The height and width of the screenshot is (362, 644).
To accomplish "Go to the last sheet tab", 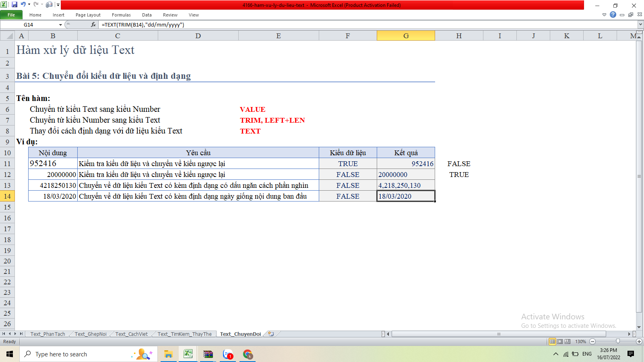I will [21, 334].
